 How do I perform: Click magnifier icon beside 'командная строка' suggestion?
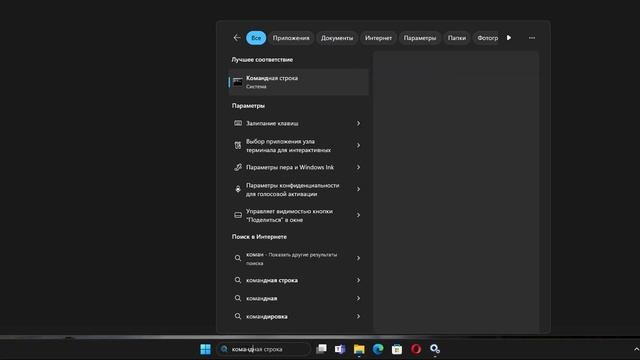[238, 280]
